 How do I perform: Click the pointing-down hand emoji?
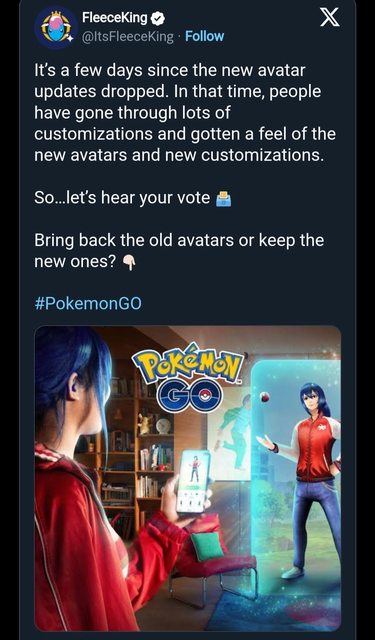tap(129, 264)
